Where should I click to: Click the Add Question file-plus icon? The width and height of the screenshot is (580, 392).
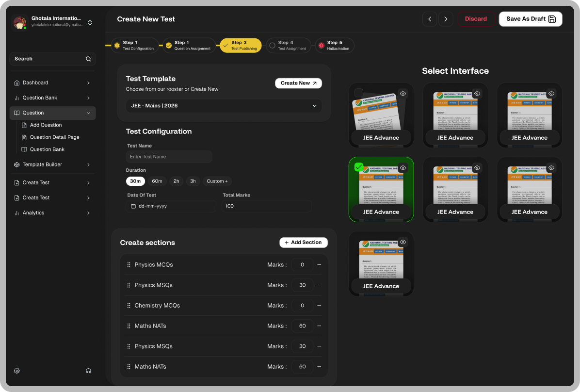(x=24, y=125)
